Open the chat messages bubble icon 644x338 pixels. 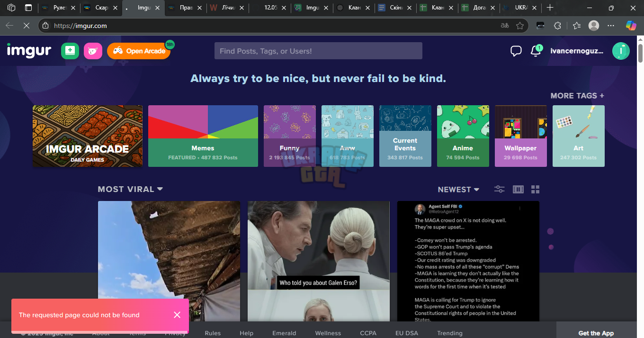pyautogui.click(x=516, y=51)
